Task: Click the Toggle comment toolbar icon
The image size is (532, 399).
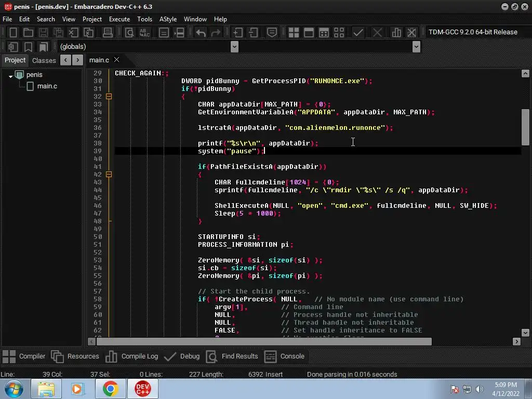Action: pyautogui.click(x=272, y=33)
